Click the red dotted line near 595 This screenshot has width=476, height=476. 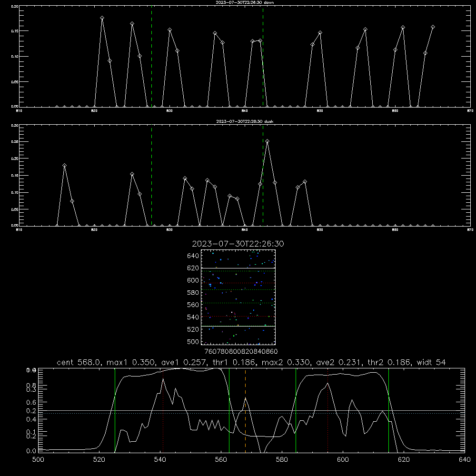coord(328,410)
